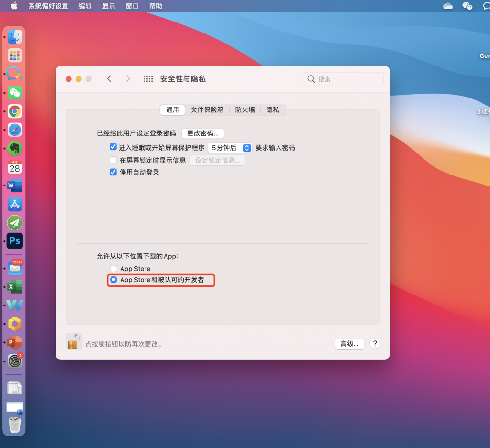Click the lock icon to prevent changes
This screenshot has width=490, height=448.
click(x=74, y=341)
